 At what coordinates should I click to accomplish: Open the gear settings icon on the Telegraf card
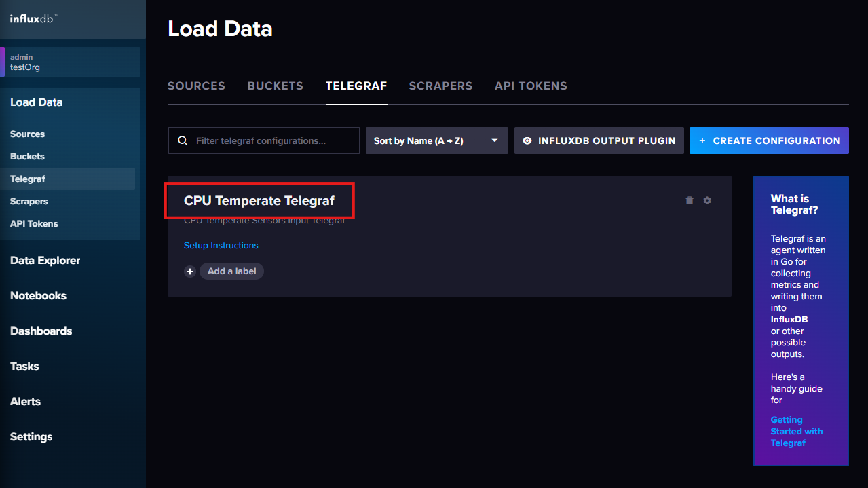point(707,200)
